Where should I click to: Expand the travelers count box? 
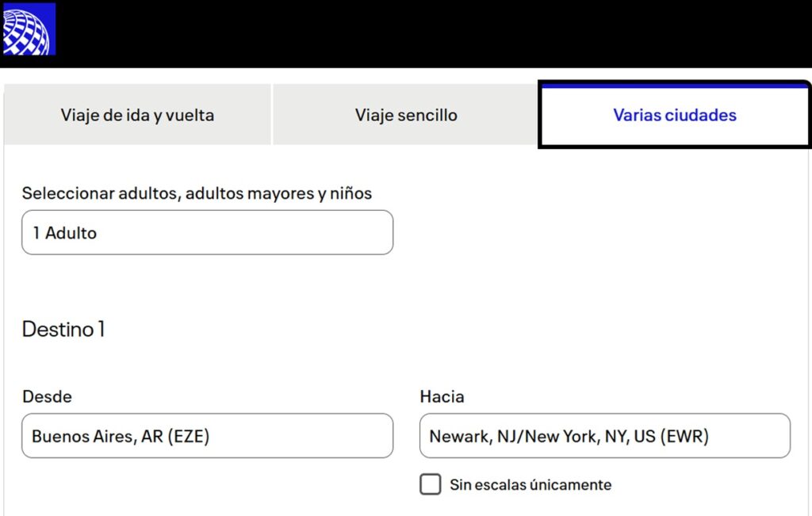pos(207,232)
